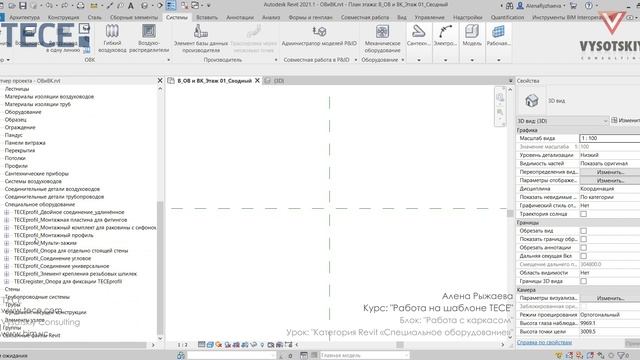Click the Project Browser vertical scrollbar
The image size is (640, 360).
[x=160, y=267]
